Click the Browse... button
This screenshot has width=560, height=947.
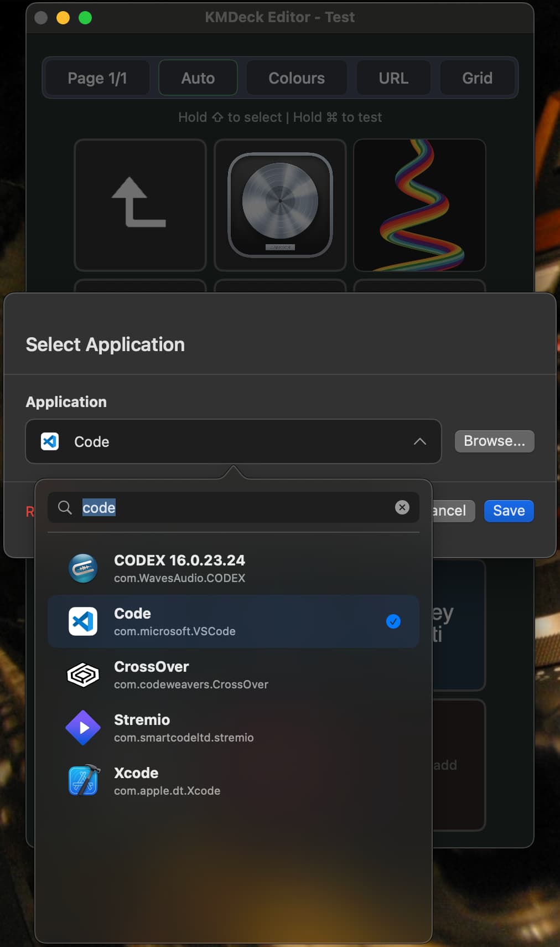pos(494,441)
